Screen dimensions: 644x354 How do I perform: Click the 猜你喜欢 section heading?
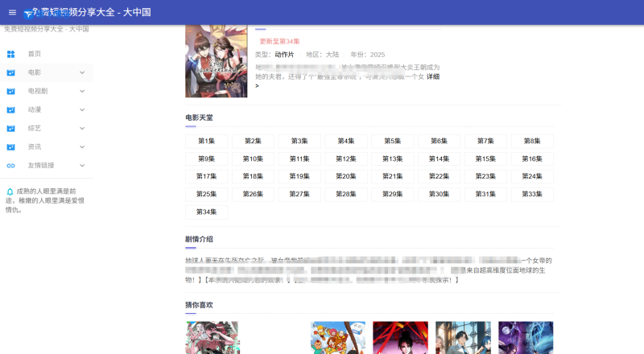[x=199, y=305]
